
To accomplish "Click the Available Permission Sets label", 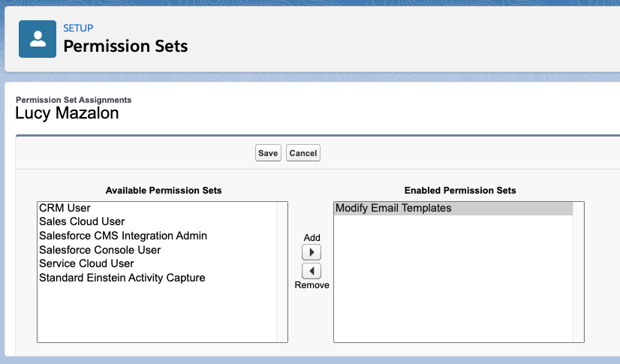I will pos(164,191).
